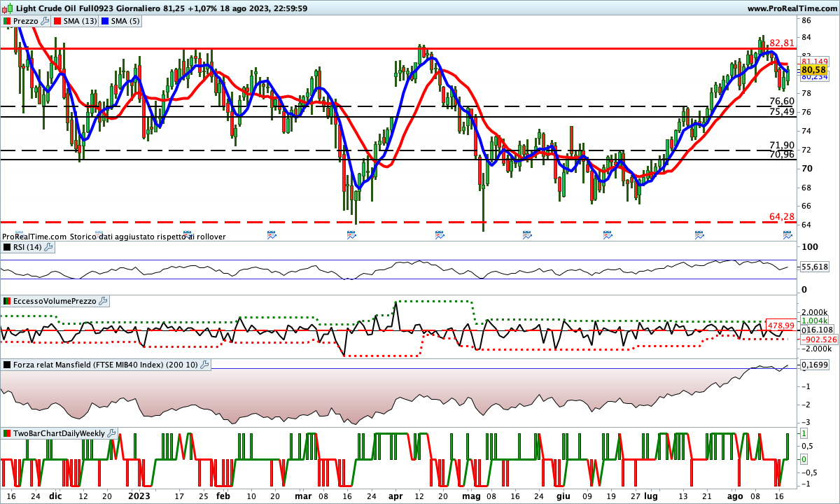Click the 64,28 support level label
The width and height of the screenshot is (840, 504).
pyautogui.click(x=781, y=217)
